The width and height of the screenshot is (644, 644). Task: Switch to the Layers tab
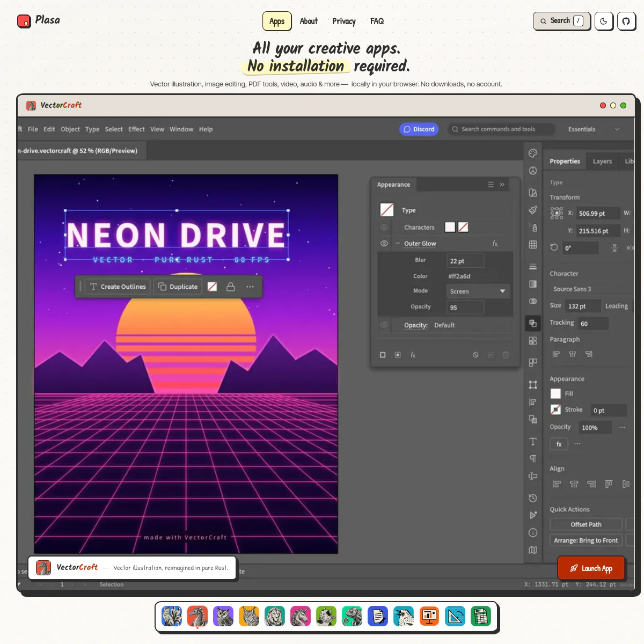pos(602,161)
